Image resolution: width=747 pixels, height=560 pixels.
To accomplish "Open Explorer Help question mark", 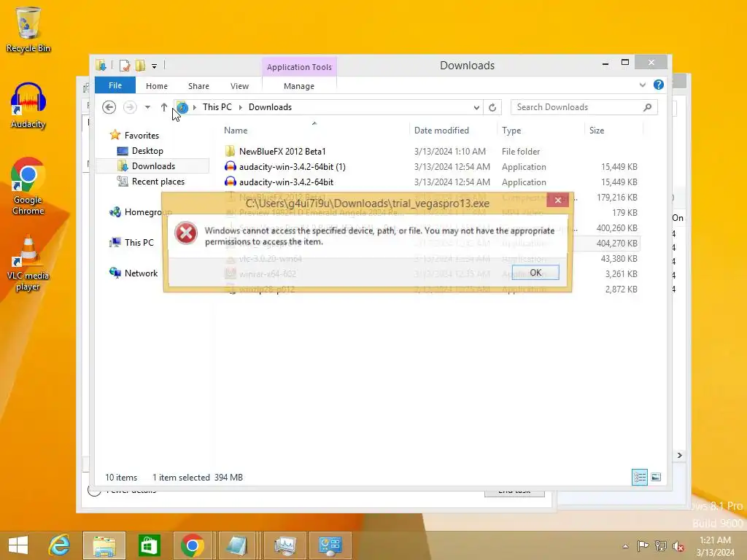I will click(x=659, y=85).
